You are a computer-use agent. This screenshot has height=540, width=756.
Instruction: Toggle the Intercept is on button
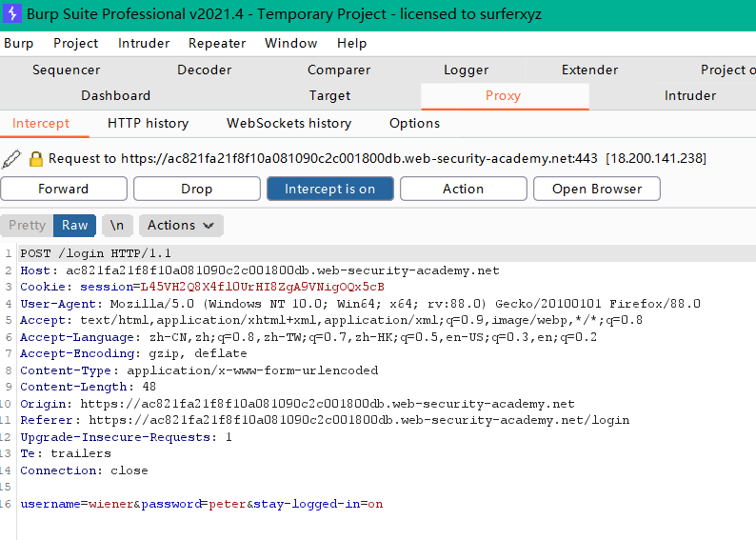point(329,189)
